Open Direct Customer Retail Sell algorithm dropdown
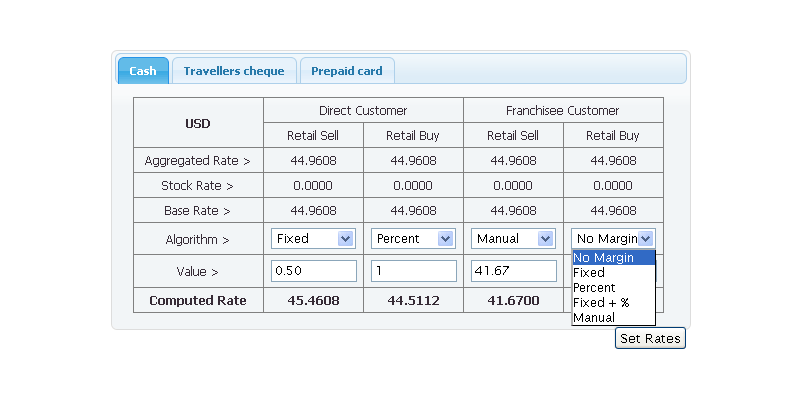The height and width of the screenshot is (400, 800). (x=313, y=239)
